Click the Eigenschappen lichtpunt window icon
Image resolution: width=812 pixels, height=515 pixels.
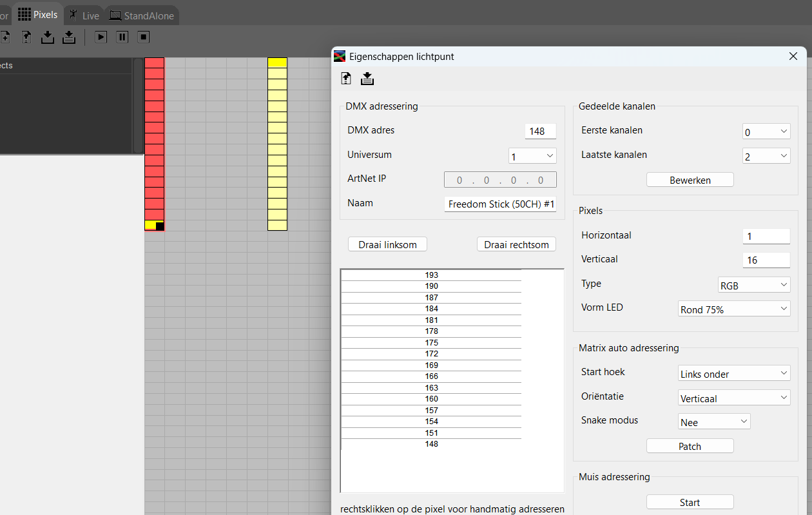(340, 56)
